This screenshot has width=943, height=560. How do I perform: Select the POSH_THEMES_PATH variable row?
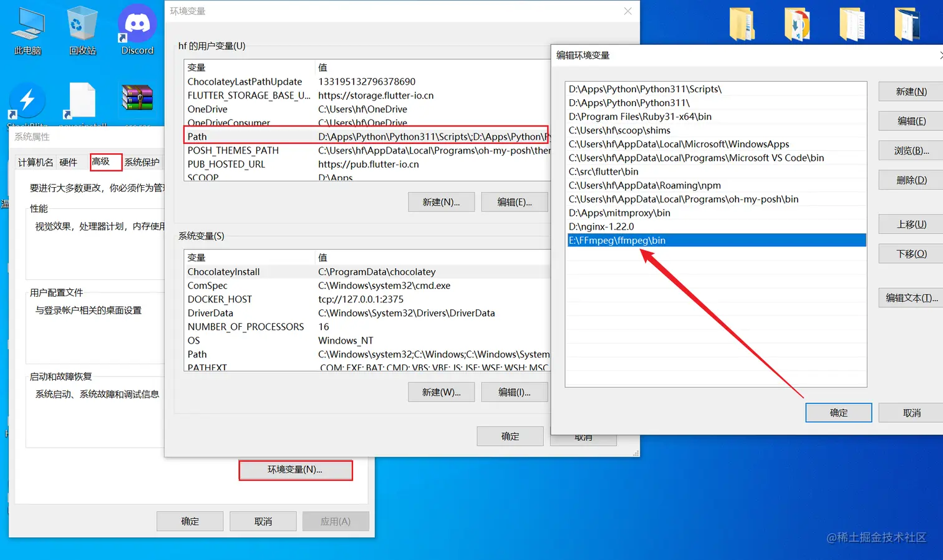[367, 150]
